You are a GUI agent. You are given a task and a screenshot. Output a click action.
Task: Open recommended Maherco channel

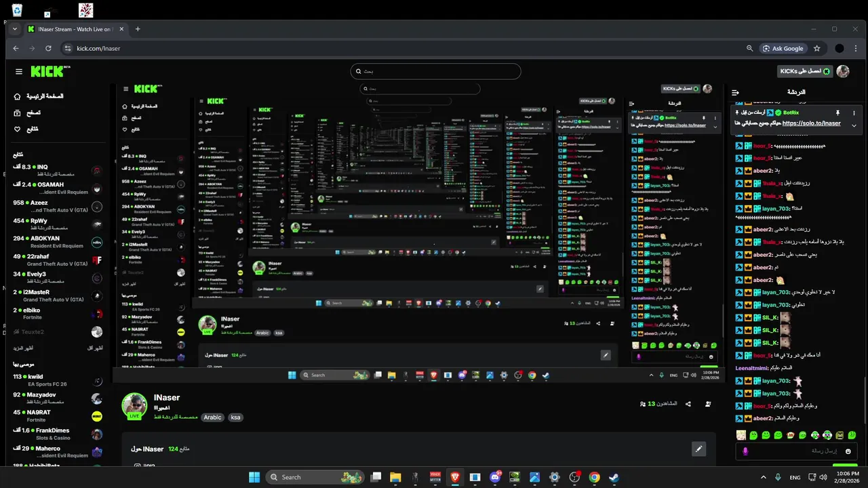[58, 451]
